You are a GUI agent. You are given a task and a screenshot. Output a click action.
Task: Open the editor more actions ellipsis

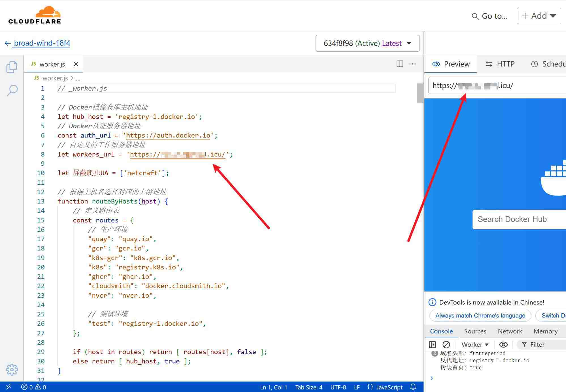coord(412,64)
